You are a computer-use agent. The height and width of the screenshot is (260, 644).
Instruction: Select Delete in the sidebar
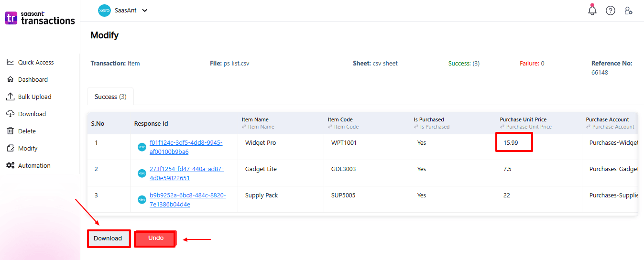[x=27, y=131]
